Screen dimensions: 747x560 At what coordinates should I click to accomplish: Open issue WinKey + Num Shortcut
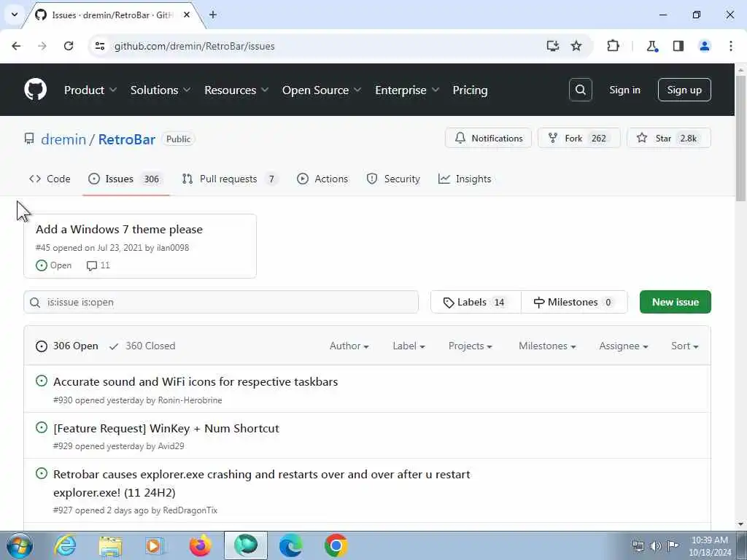pos(166,428)
